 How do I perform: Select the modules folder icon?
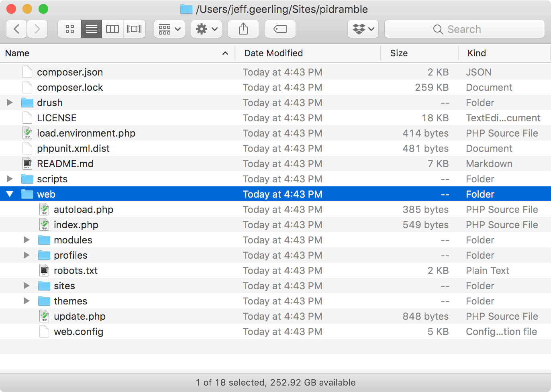[44, 240]
